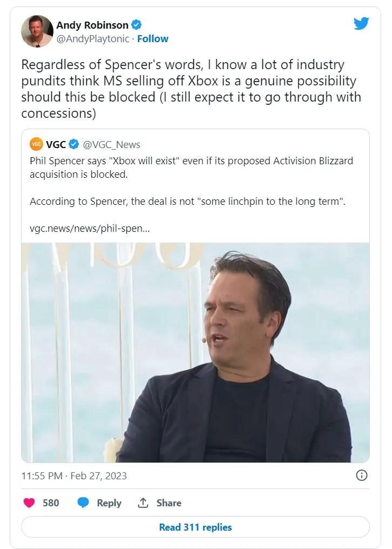Click the Reply text label
This screenshot has height=549, width=392.
(x=109, y=503)
